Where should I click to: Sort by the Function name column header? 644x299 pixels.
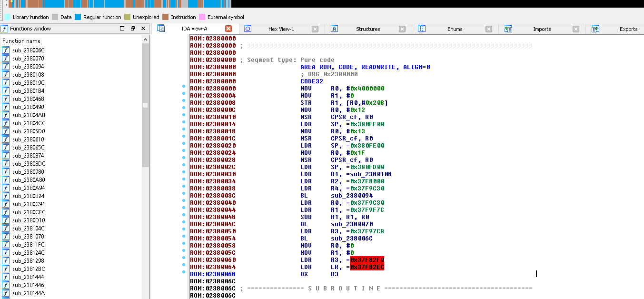[x=21, y=41]
